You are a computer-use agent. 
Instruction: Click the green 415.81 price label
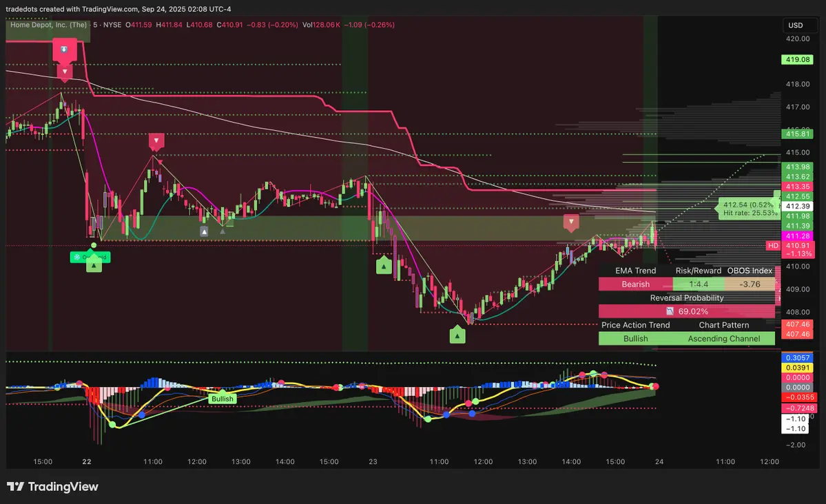click(798, 134)
